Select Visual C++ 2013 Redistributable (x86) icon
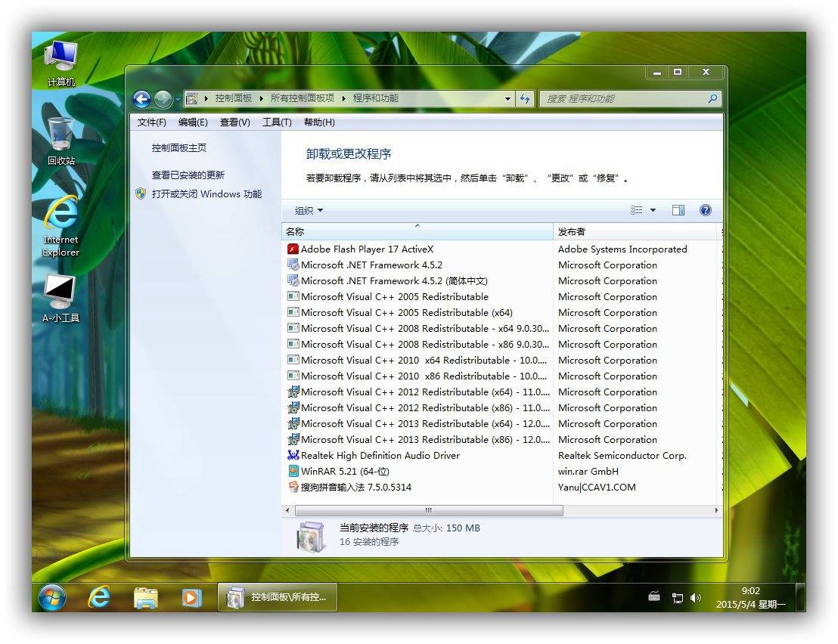This screenshot has width=838, height=644. pyautogui.click(x=293, y=439)
